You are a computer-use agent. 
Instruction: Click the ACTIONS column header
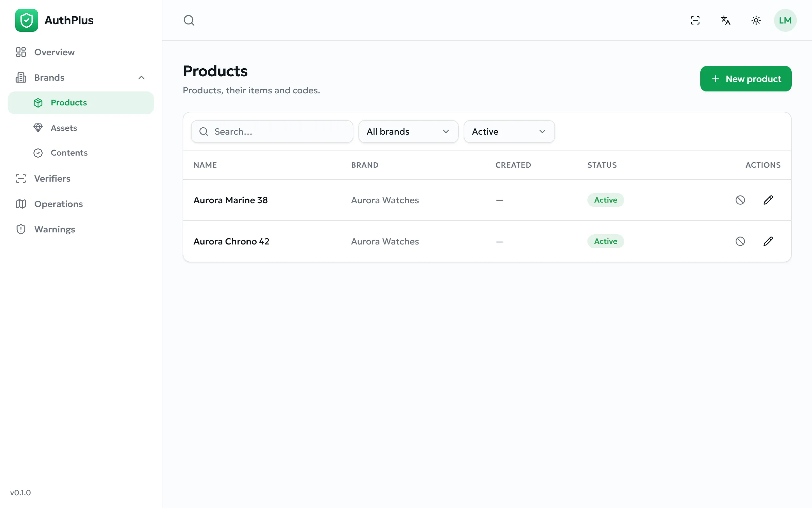(x=763, y=165)
